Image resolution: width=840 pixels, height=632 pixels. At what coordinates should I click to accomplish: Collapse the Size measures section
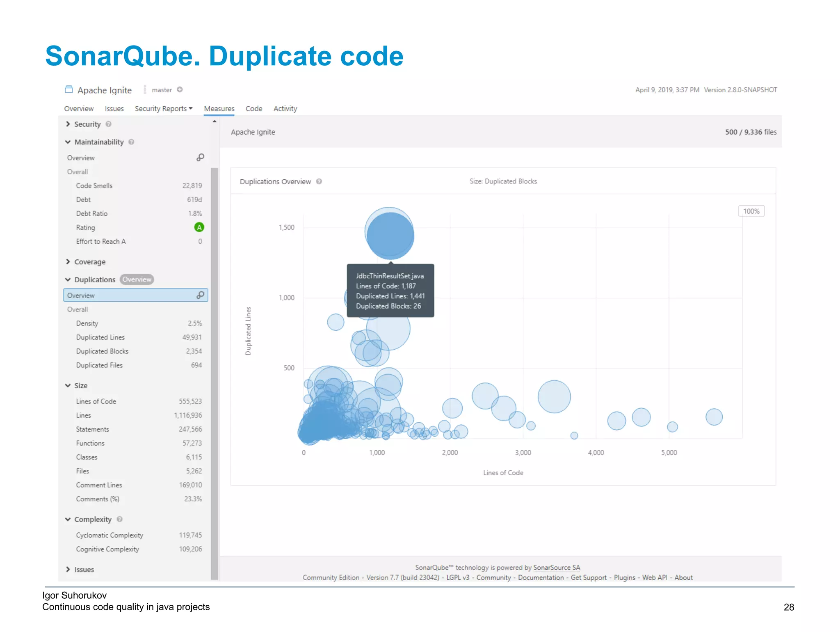[x=68, y=385]
